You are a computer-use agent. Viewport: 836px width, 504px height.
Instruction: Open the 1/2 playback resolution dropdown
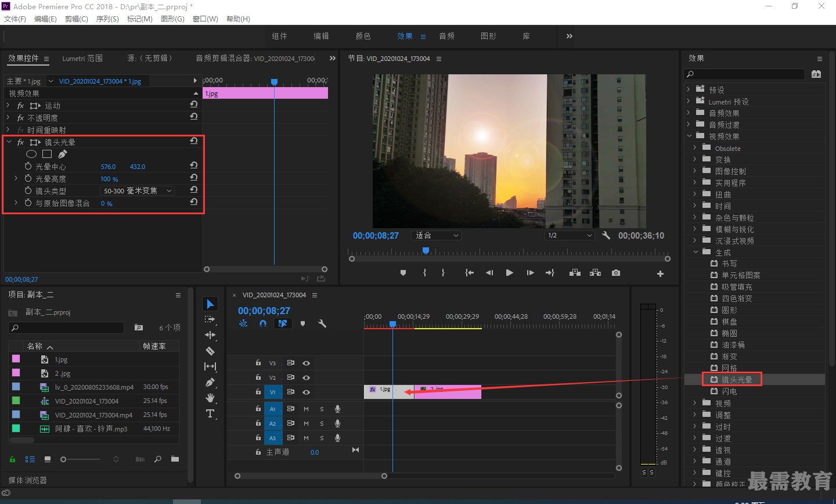pos(571,235)
